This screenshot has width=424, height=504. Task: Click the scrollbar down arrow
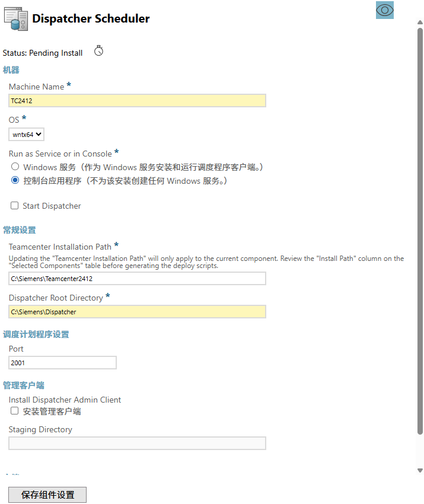click(420, 470)
